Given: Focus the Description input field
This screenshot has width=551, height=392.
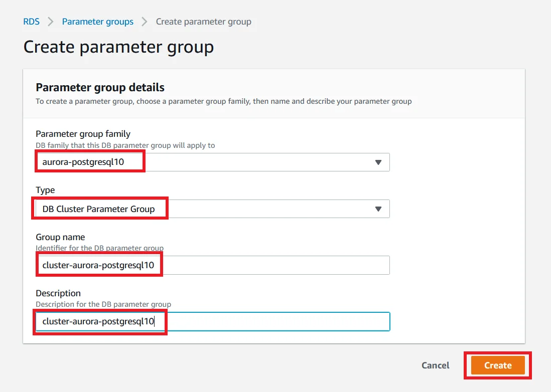Looking at the screenshot, I should coord(213,321).
